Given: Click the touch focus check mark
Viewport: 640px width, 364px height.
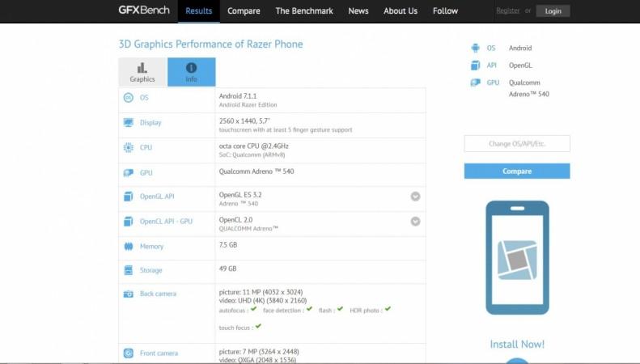Looking at the screenshot, I should tap(258, 326).
